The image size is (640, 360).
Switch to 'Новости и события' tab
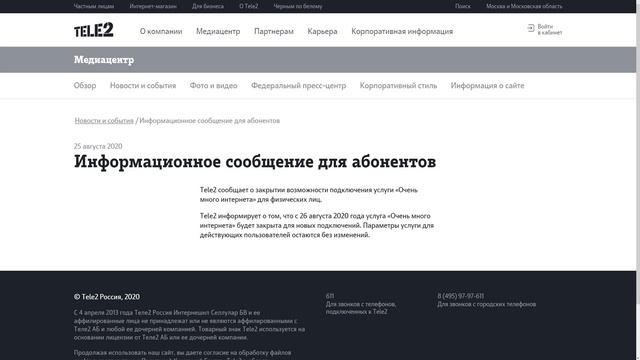(143, 86)
